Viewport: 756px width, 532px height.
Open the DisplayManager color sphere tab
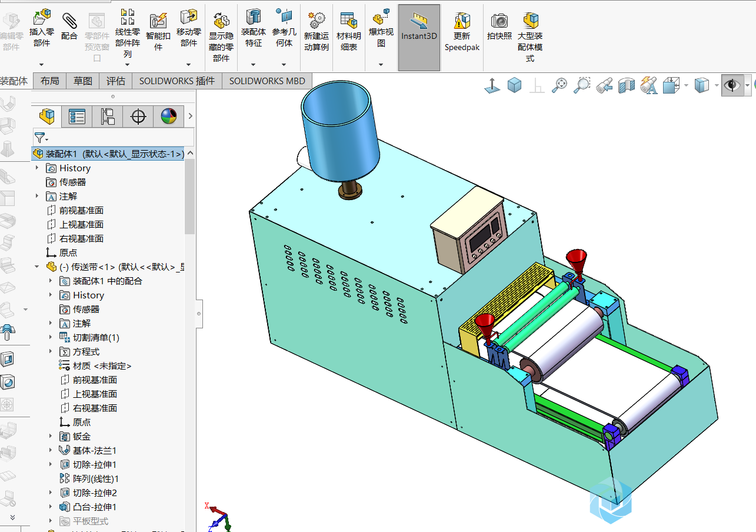tap(169, 117)
